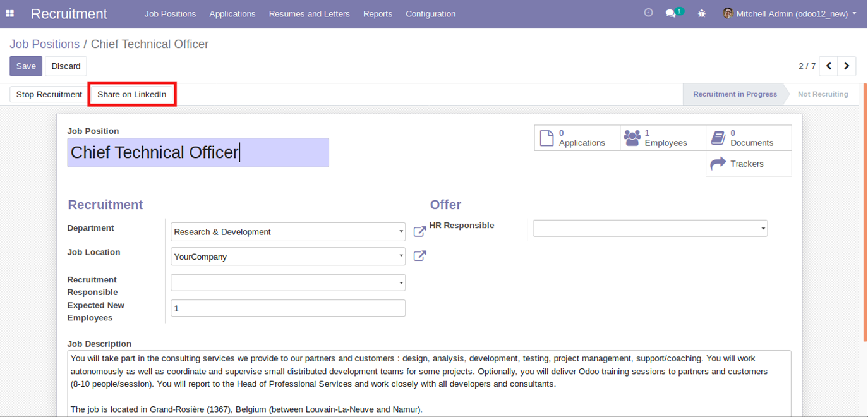The height and width of the screenshot is (417, 868).
Task: Open the apps grid menu icon
Action: point(10,13)
